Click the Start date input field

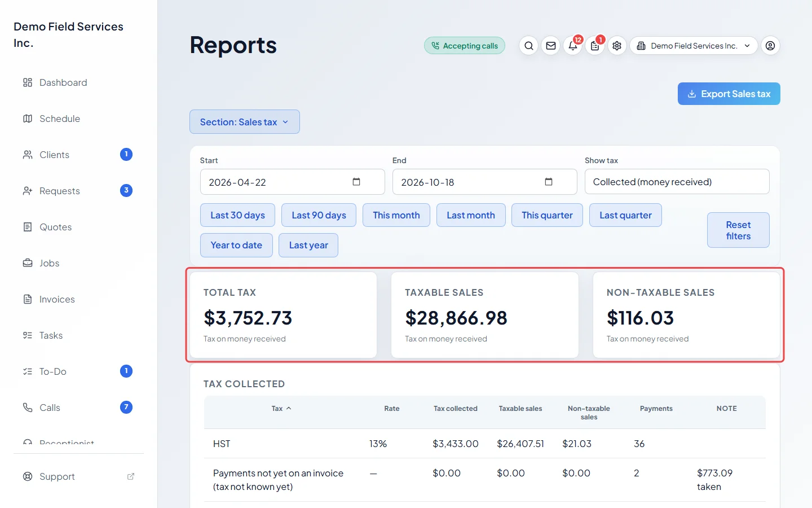[292, 182]
